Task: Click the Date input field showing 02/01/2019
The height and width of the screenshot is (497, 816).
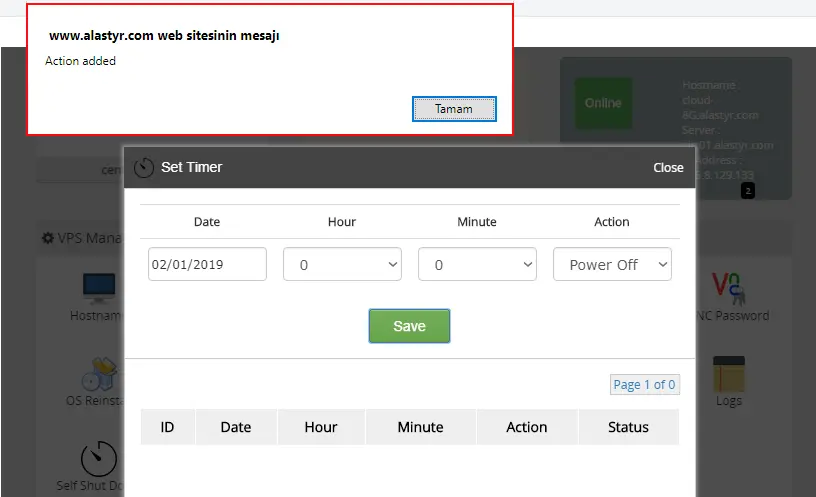Action: 207,264
